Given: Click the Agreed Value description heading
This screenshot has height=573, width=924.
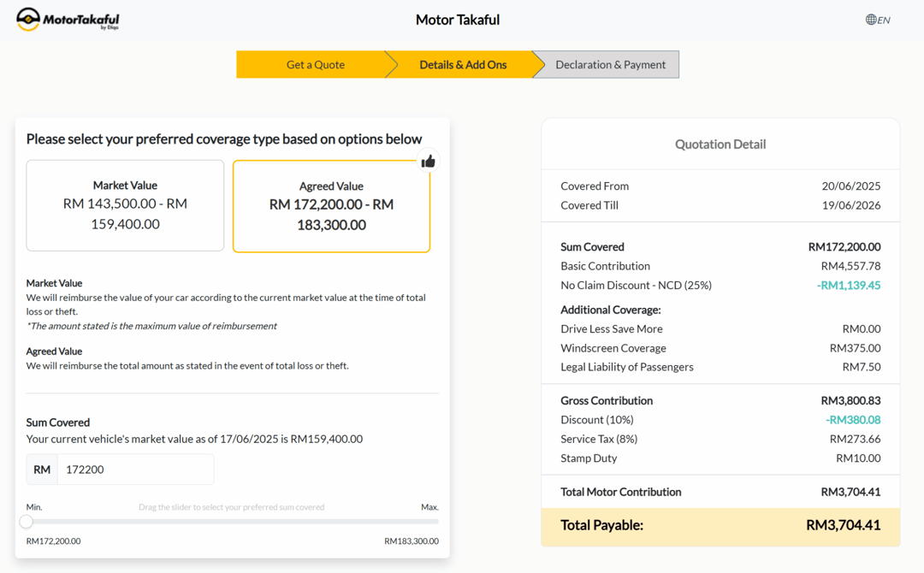Looking at the screenshot, I should (54, 351).
